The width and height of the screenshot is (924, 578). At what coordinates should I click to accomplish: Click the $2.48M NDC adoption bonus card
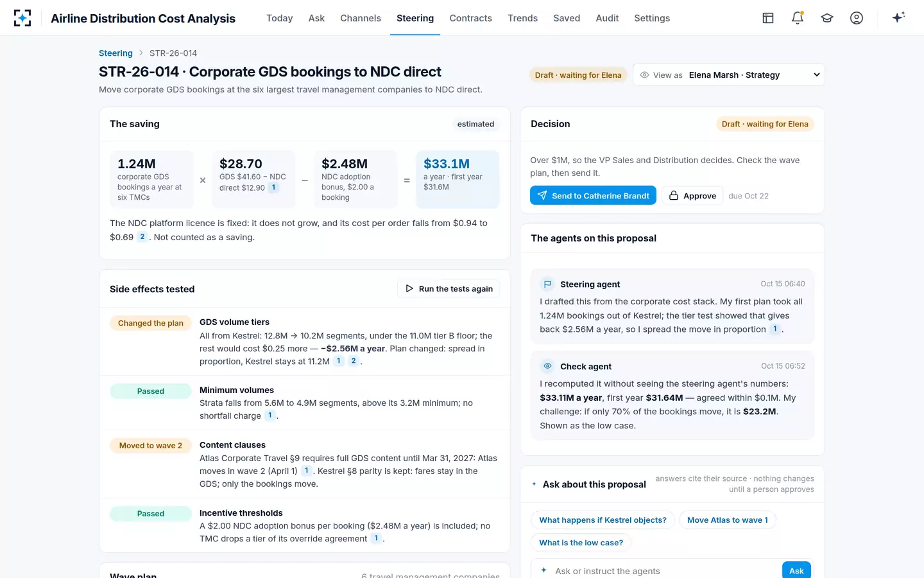click(x=356, y=179)
